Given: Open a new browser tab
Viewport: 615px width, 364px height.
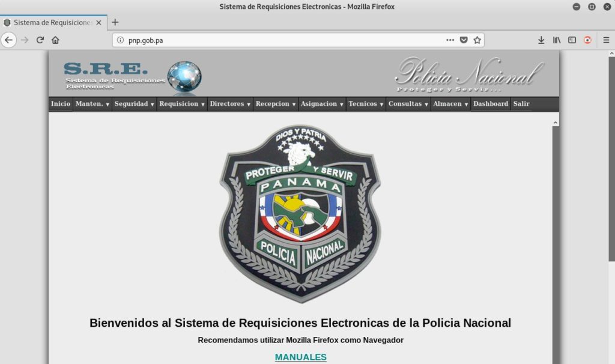Looking at the screenshot, I should click(115, 22).
